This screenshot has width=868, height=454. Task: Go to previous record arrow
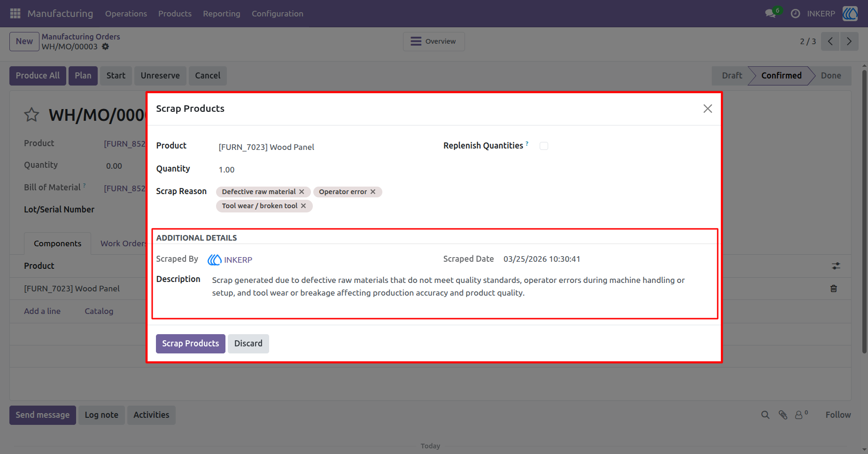point(830,41)
